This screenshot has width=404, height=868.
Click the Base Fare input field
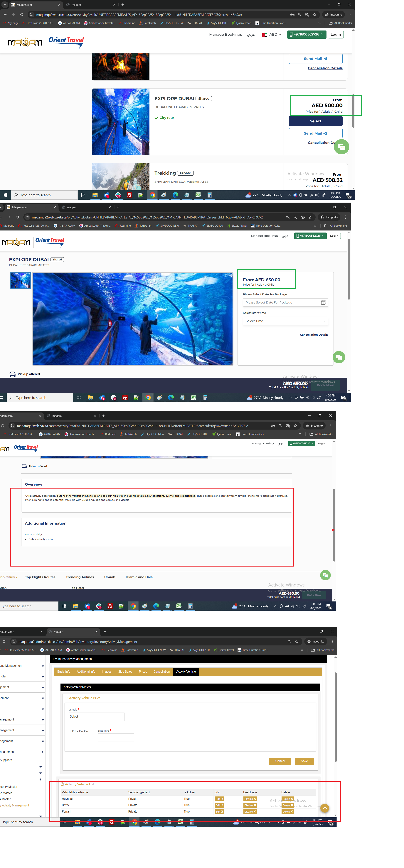pyautogui.click(x=116, y=738)
